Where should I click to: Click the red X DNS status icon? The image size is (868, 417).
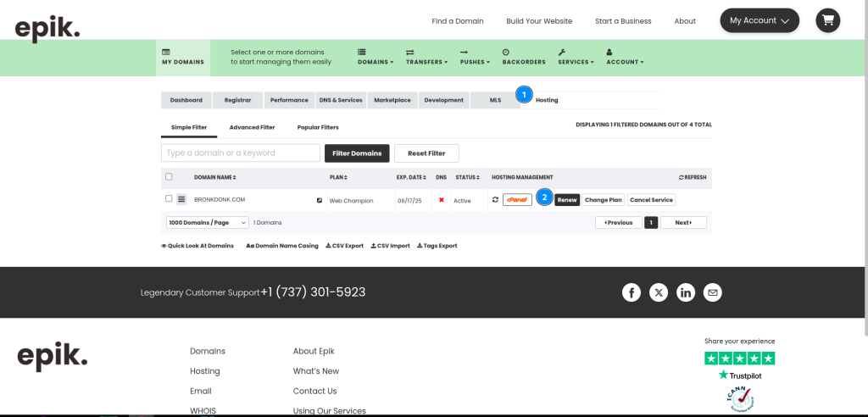pyautogui.click(x=441, y=200)
